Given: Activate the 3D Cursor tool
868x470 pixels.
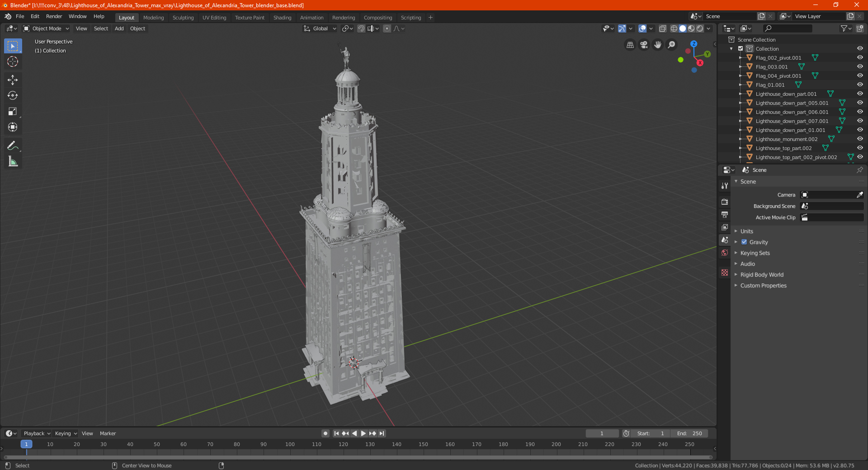Looking at the screenshot, I should click(13, 61).
